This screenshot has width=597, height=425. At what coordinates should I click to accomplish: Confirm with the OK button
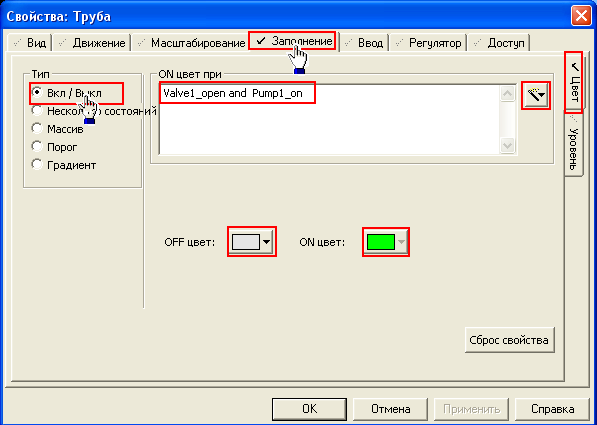[309, 409]
